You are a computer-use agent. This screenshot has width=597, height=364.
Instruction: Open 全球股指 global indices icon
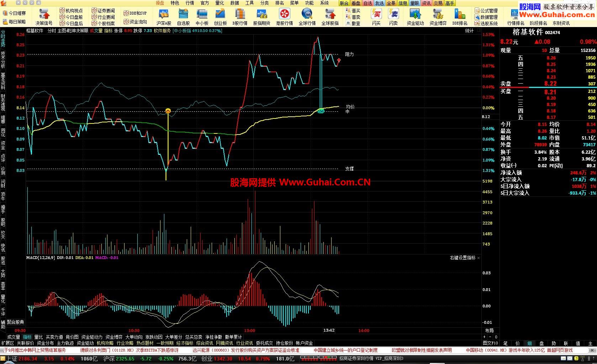330,16
